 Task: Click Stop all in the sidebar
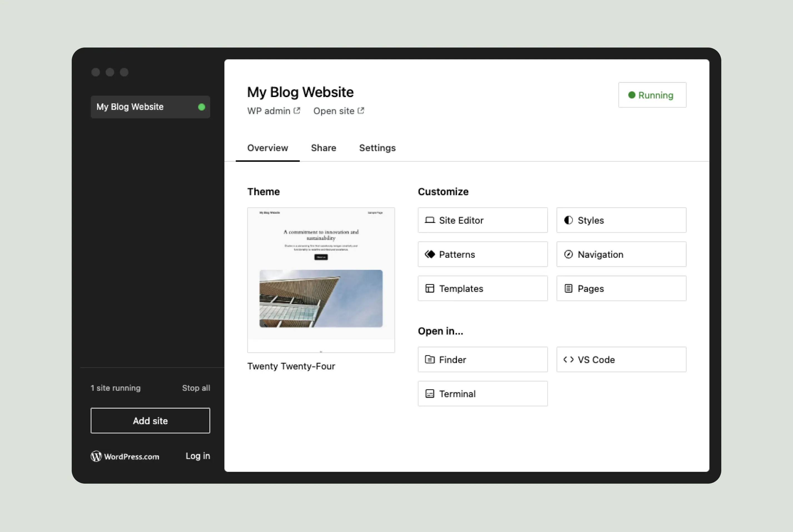tap(196, 388)
